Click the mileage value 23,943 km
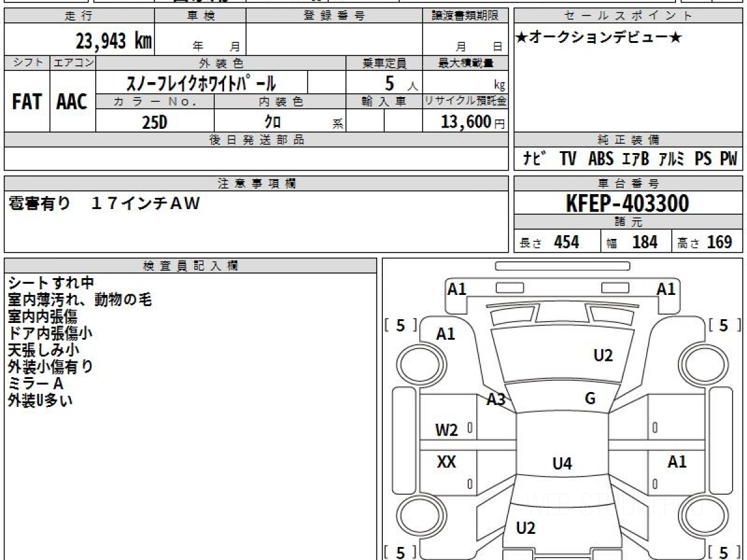 (114, 42)
